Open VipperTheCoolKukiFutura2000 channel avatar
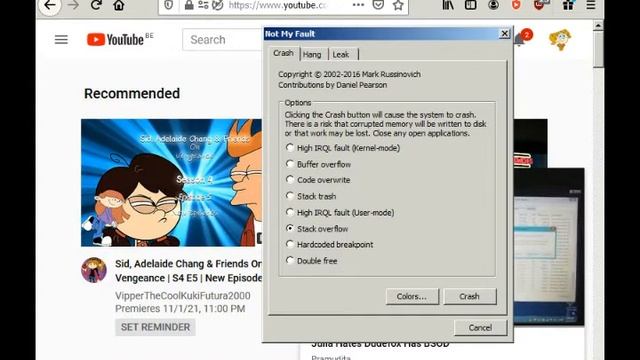Screen dimensions: 640x360 [94, 270]
